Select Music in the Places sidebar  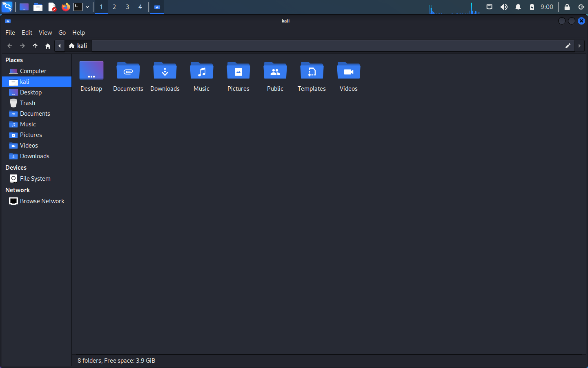coord(37,124)
